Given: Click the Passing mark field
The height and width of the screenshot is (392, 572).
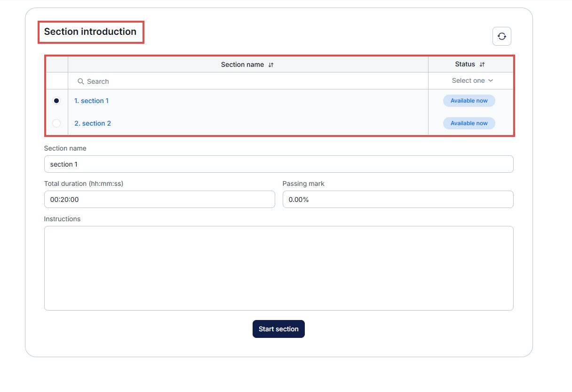Looking at the screenshot, I should click(397, 200).
